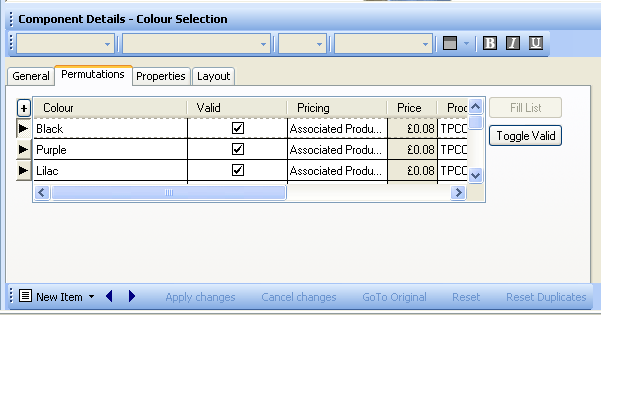This screenshot has width=640, height=400.
Task: Uncheck the Valid checkbox for Black
Action: [238, 129]
